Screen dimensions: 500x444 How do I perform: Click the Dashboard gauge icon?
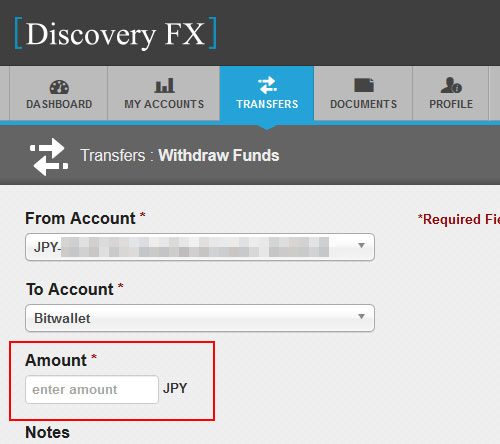(59, 87)
